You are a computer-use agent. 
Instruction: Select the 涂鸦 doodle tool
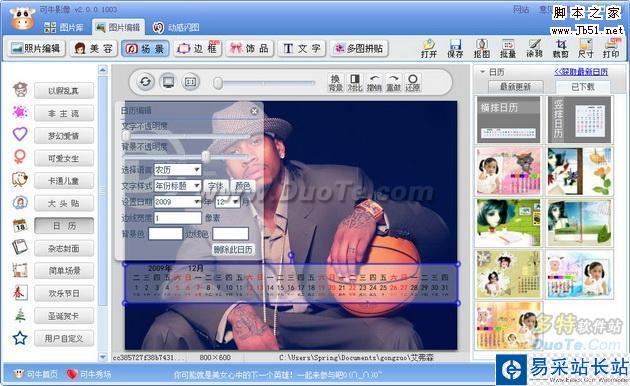coord(534,48)
